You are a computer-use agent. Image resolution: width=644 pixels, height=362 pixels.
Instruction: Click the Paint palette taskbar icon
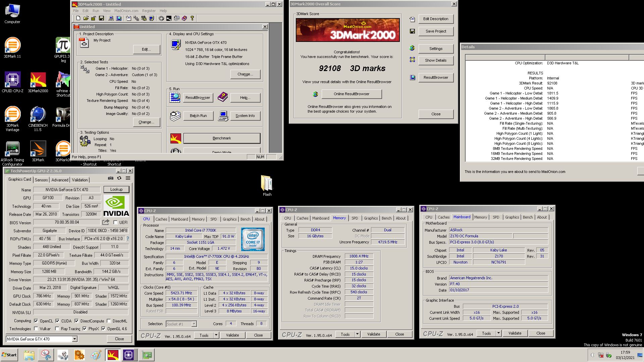96,355
